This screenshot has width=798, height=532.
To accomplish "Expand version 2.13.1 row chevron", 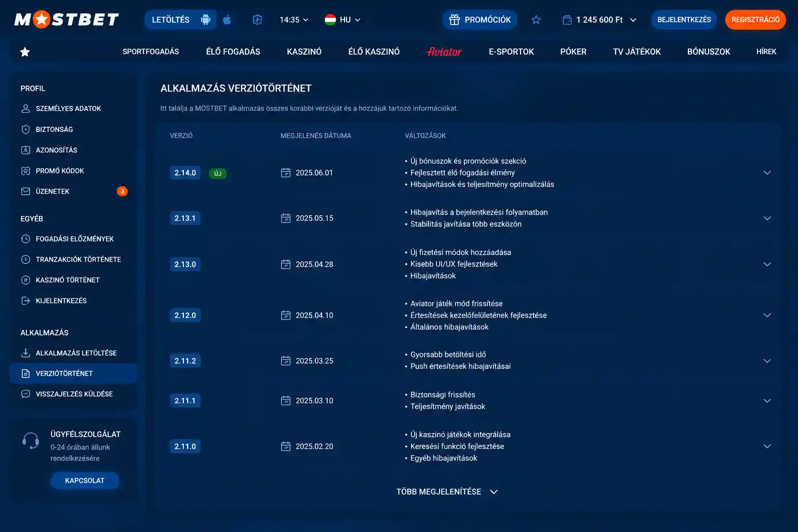I will coord(767,218).
